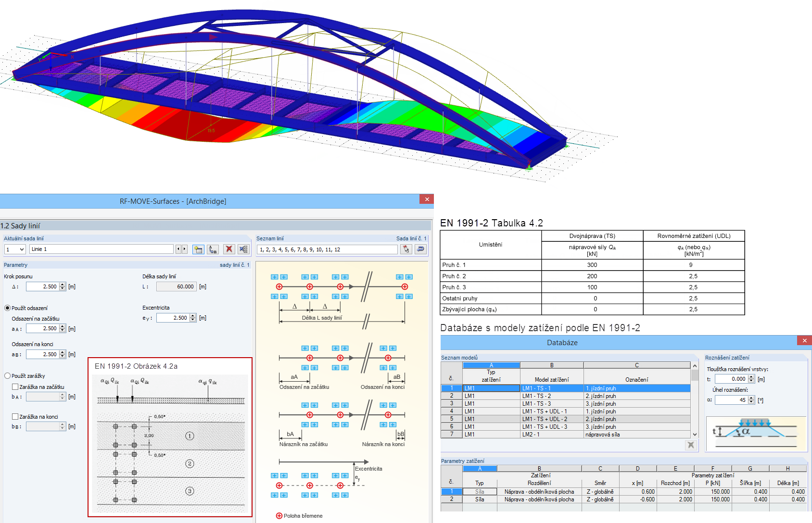Screen dimensions: 812x523
Task: Click the EN 1991-2 Obrázek 4.2a figure
Action: [x=170, y=437]
